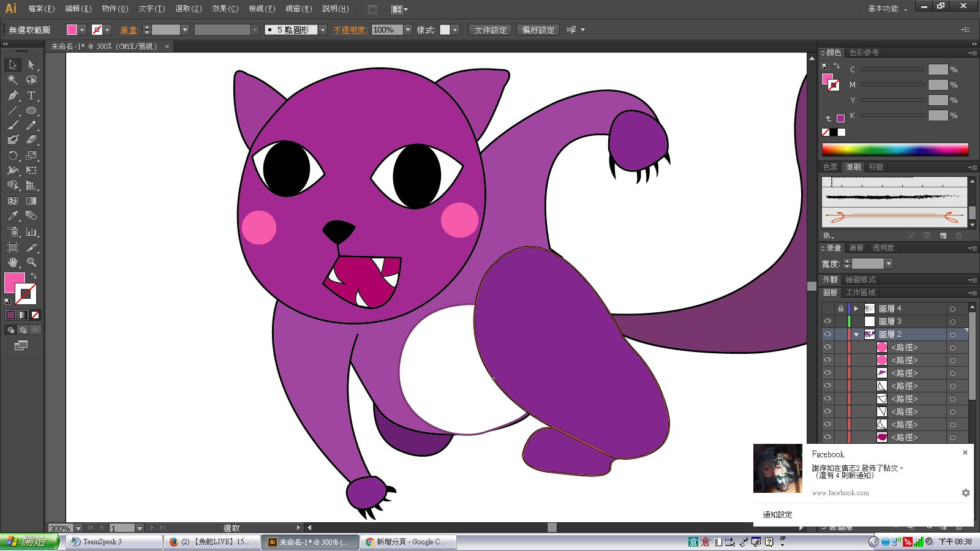Open the 效果(C) menu
The height and width of the screenshot is (551, 980).
click(225, 9)
